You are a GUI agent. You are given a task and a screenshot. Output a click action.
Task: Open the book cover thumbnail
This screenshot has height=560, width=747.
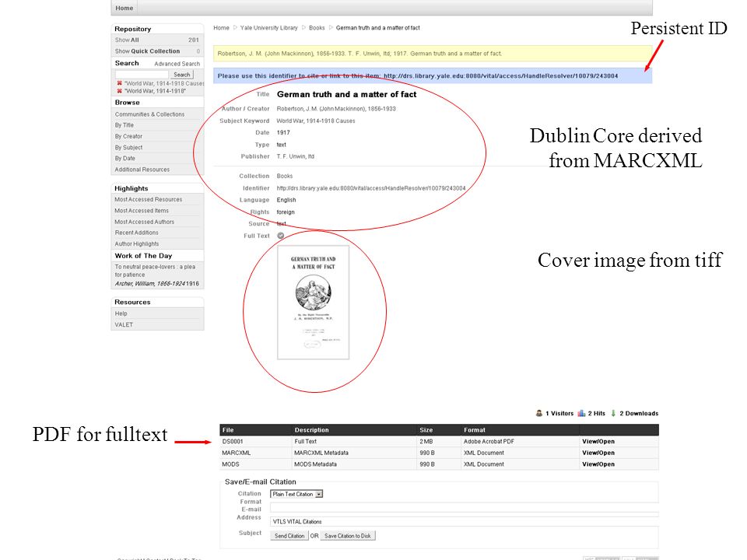point(314,303)
